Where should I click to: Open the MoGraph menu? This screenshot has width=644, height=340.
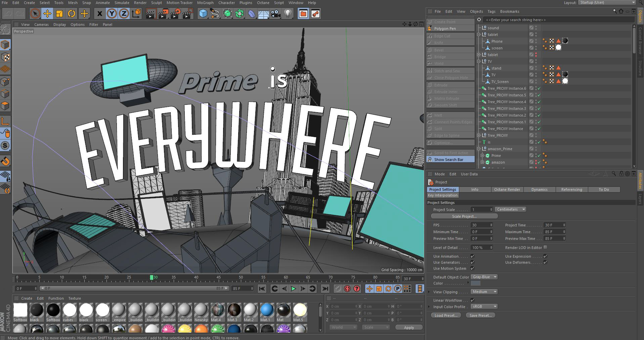pyautogui.click(x=205, y=3)
